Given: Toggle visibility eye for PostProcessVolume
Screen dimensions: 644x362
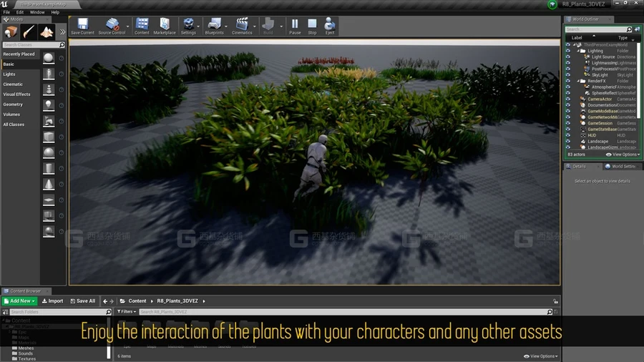Looking at the screenshot, I should pyautogui.click(x=568, y=69).
